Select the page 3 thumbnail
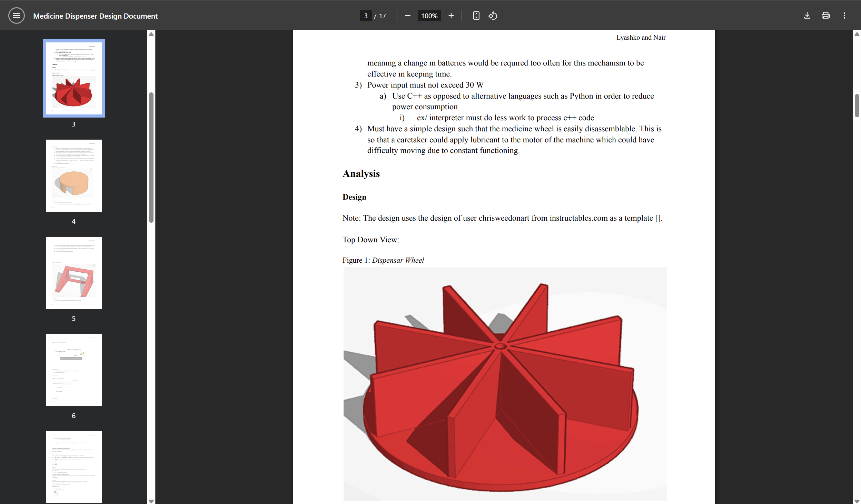Image resolution: width=861 pixels, height=504 pixels. tap(73, 78)
